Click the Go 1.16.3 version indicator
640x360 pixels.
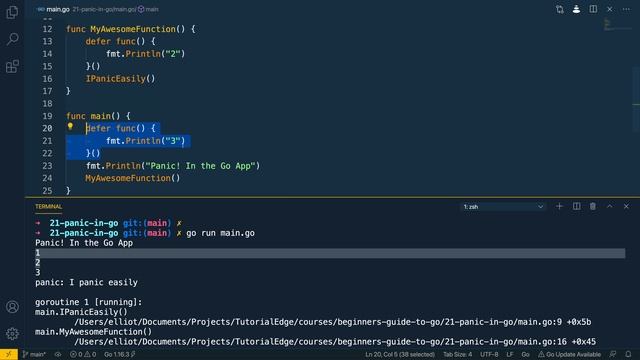pyautogui.click(x=120, y=354)
